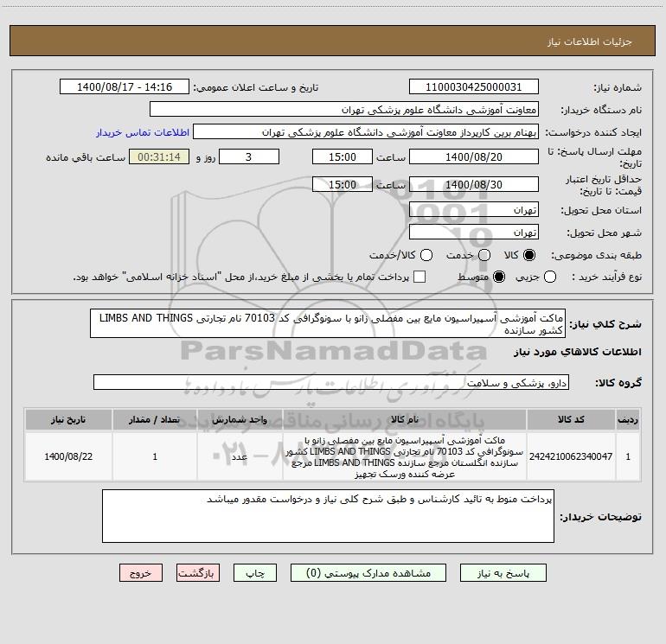Screen dimensions: 666x644
Task: Click the response deadline time 15:00 field
Action: click(x=343, y=156)
